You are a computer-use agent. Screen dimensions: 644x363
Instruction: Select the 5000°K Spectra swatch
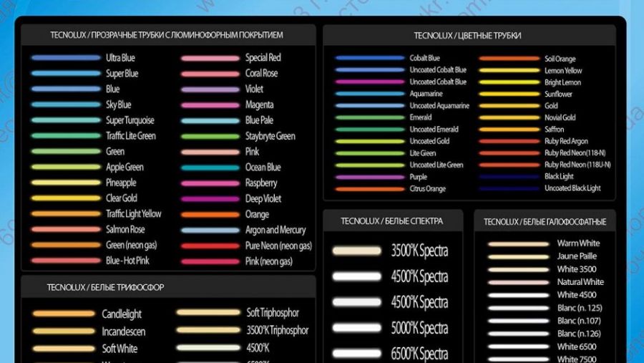tap(357, 328)
